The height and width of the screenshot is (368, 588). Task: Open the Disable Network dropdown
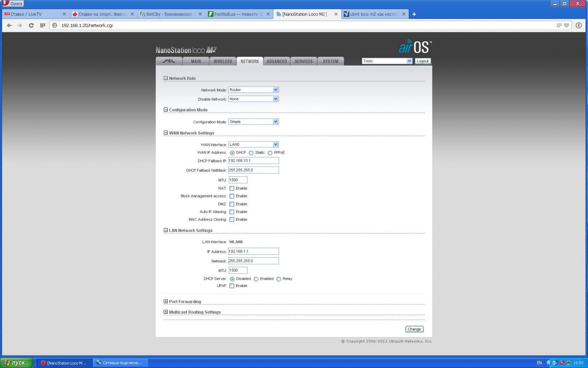point(253,99)
